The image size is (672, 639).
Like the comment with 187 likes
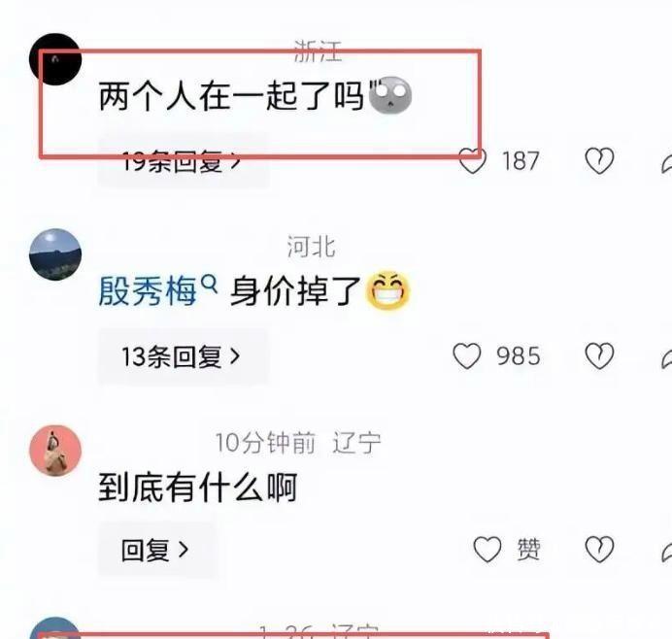click(x=473, y=161)
